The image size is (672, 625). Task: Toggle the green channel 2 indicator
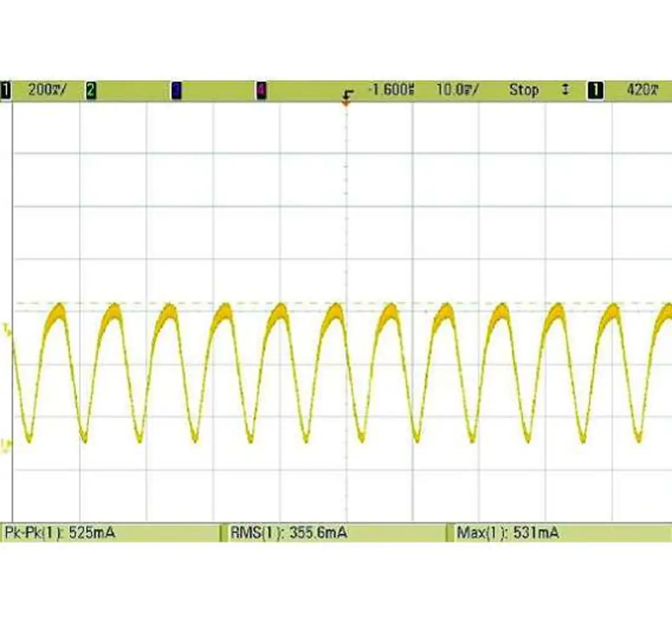(91, 90)
